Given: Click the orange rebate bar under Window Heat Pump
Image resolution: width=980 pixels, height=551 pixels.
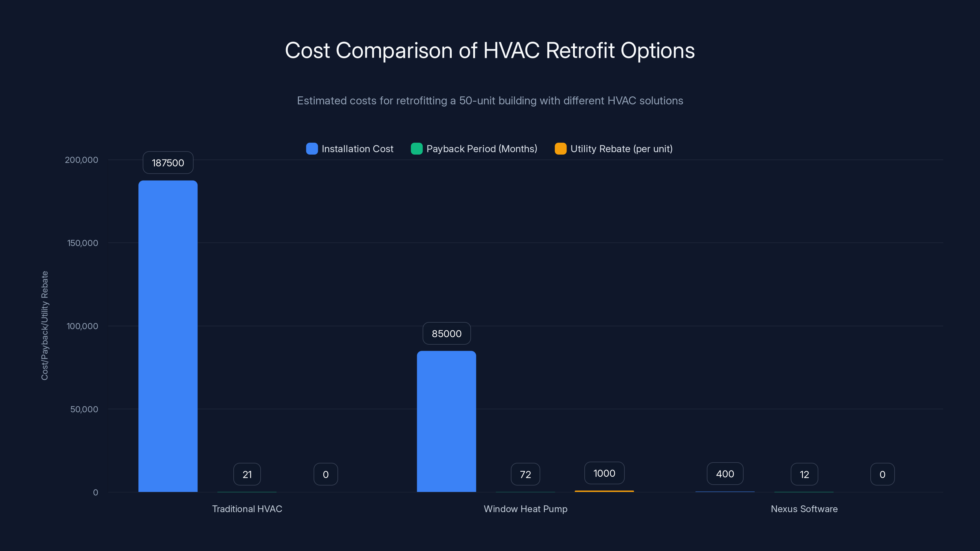Looking at the screenshot, I should tap(604, 491).
